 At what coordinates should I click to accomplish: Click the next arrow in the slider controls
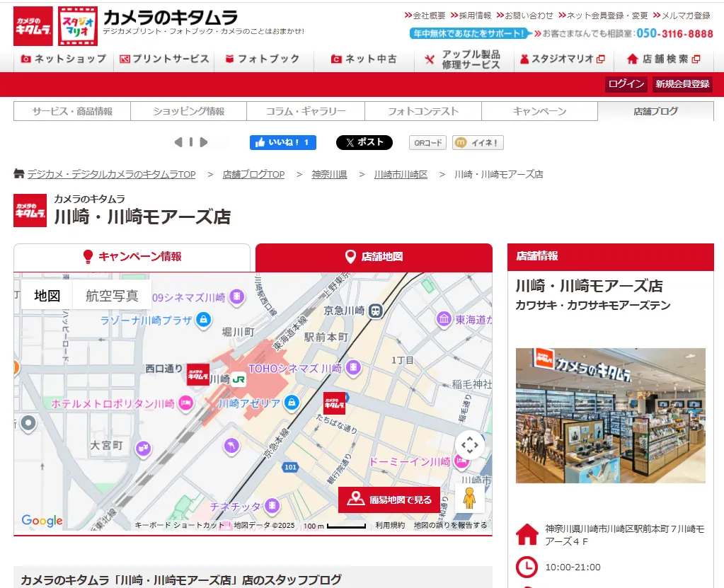(204, 142)
